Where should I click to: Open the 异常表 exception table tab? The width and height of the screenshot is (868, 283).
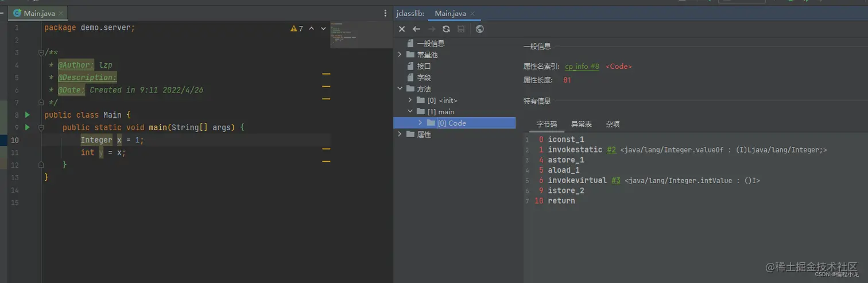click(x=582, y=124)
